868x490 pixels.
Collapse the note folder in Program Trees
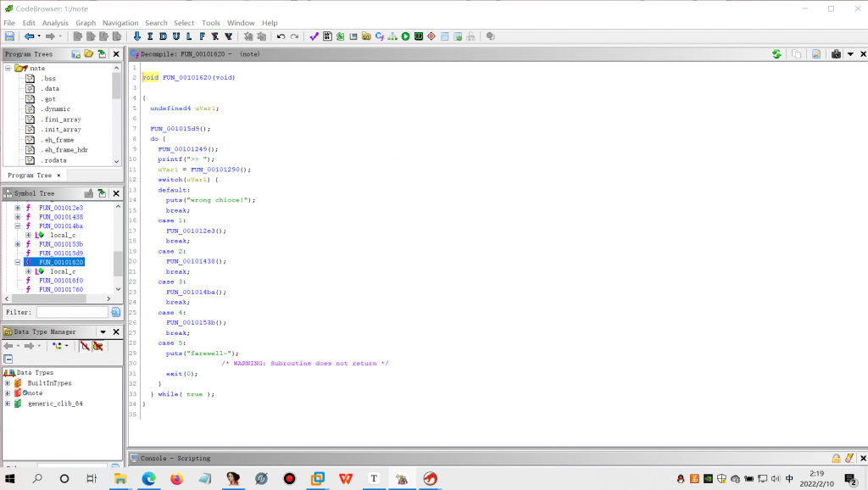8,68
